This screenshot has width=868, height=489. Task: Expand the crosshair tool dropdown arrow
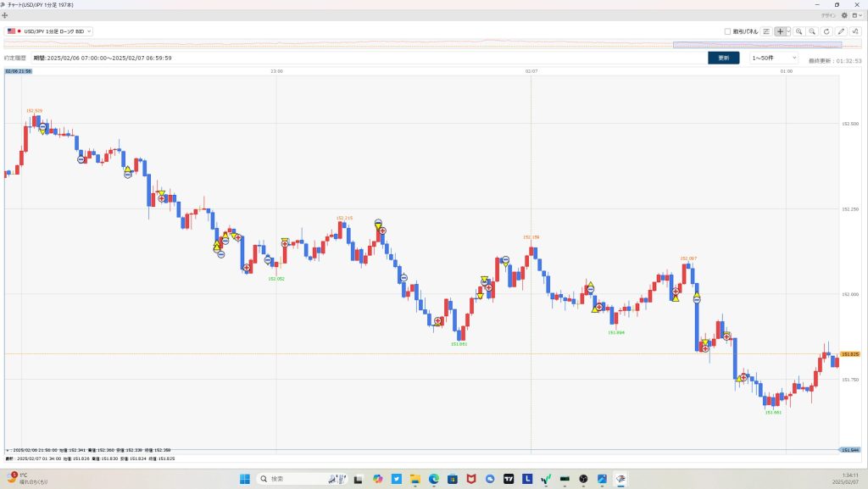[788, 31]
